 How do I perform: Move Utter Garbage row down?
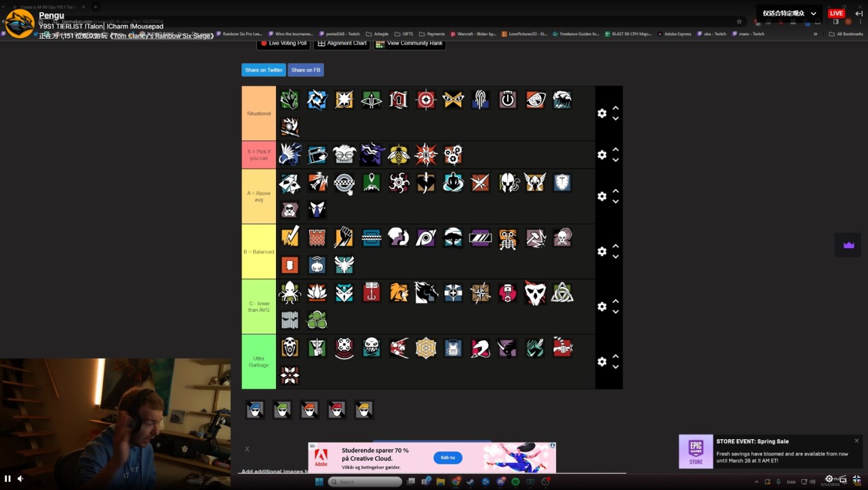tap(616, 367)
